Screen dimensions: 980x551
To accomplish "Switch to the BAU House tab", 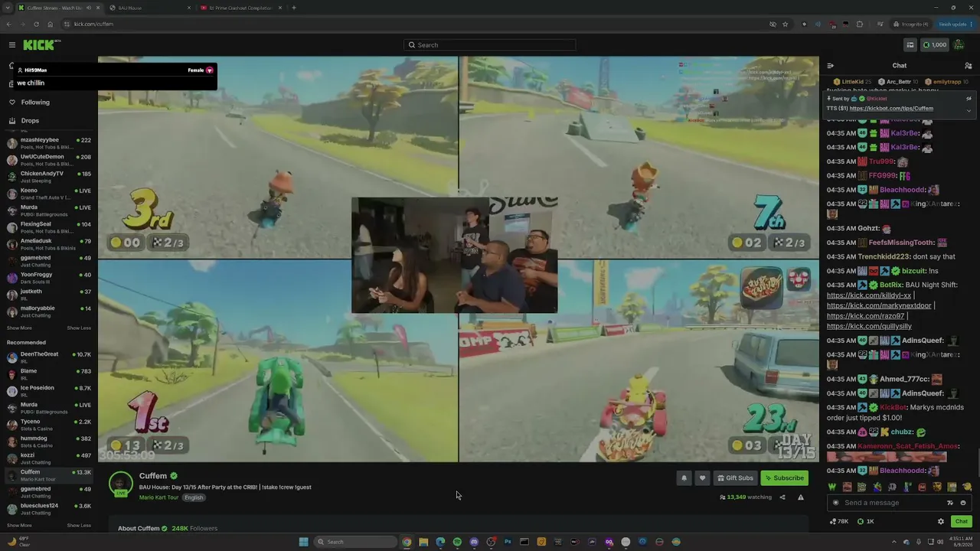I will click(x=150, y=8).
